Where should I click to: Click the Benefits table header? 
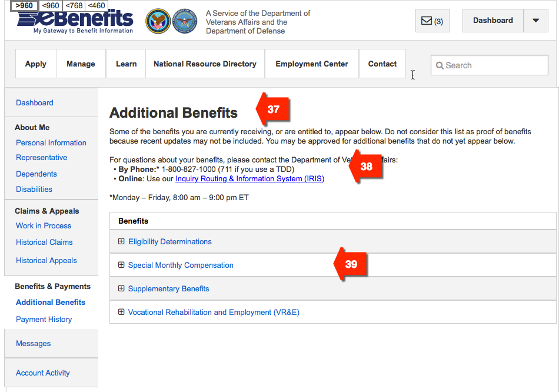pos(134,221)
